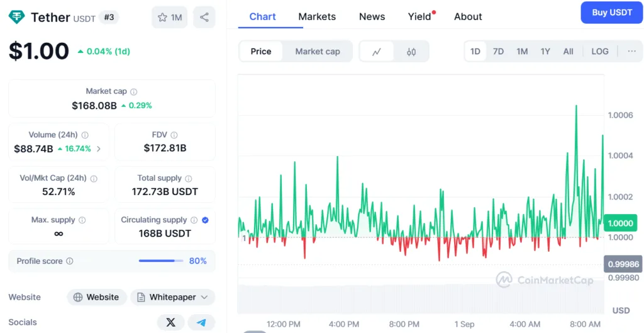The image size is (644, 333).
Task: Click the 0.99986 price marker label
Action: point(623,264)
